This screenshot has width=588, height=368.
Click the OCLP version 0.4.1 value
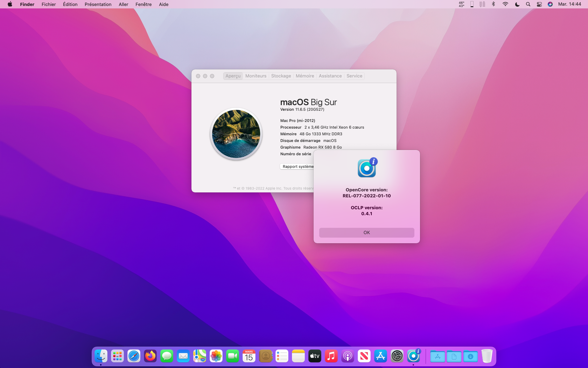click(x=367, y=214)
